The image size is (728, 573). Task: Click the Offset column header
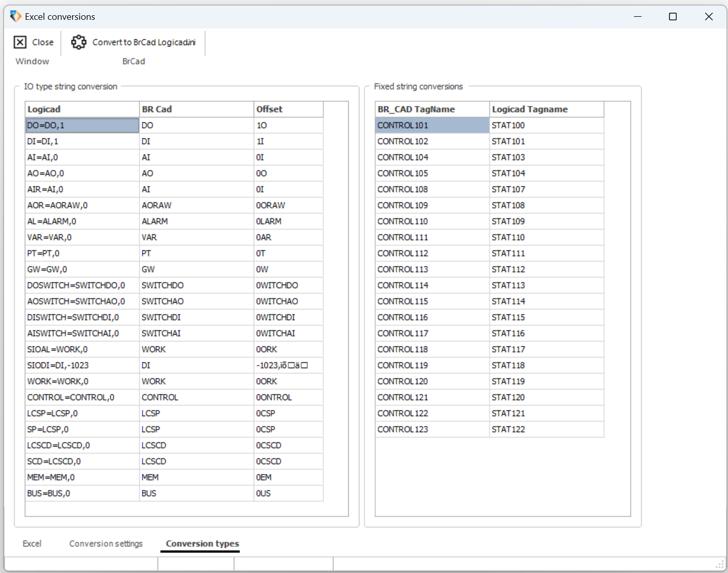(x=288, y=109)
